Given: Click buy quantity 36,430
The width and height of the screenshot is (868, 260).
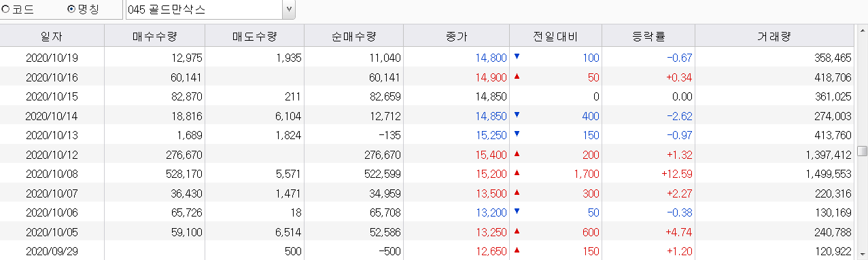Looking at the screenshot, I should (187, 193).
